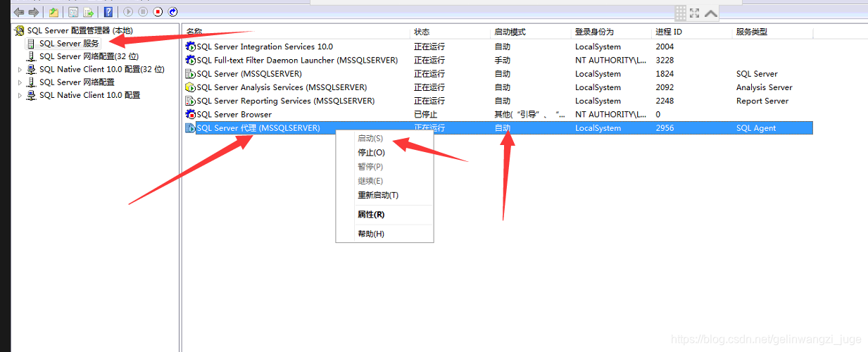Click the Back arrow toolbar icon
This screenshot has width=868, height=352.
tap(19, 12)
